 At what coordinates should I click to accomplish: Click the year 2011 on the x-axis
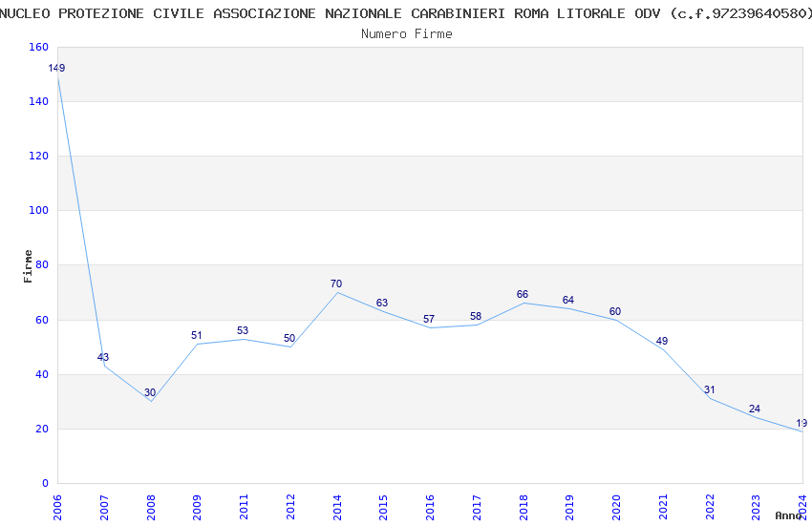[244, 508]
